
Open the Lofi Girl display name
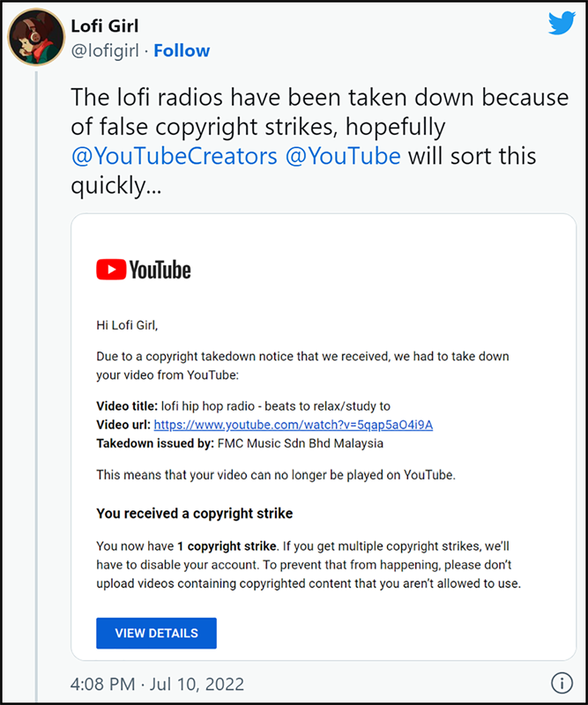pos(105,26)
